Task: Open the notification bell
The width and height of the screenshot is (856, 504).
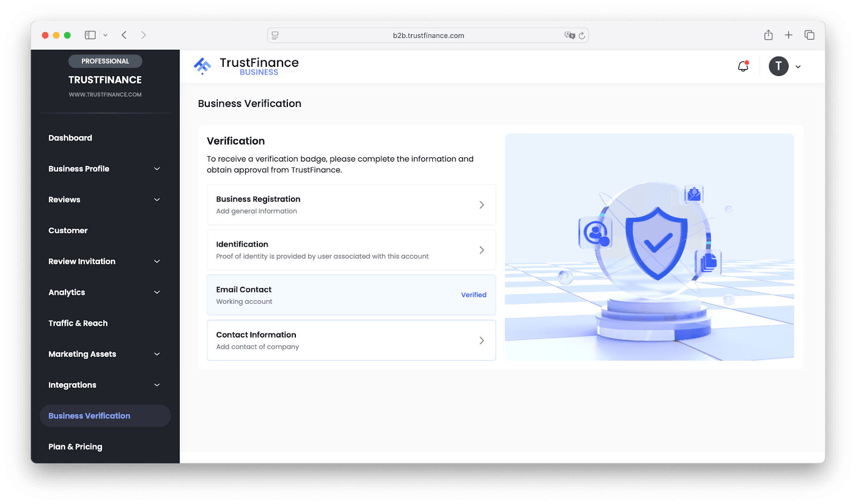Action: (x=743, y=66)
